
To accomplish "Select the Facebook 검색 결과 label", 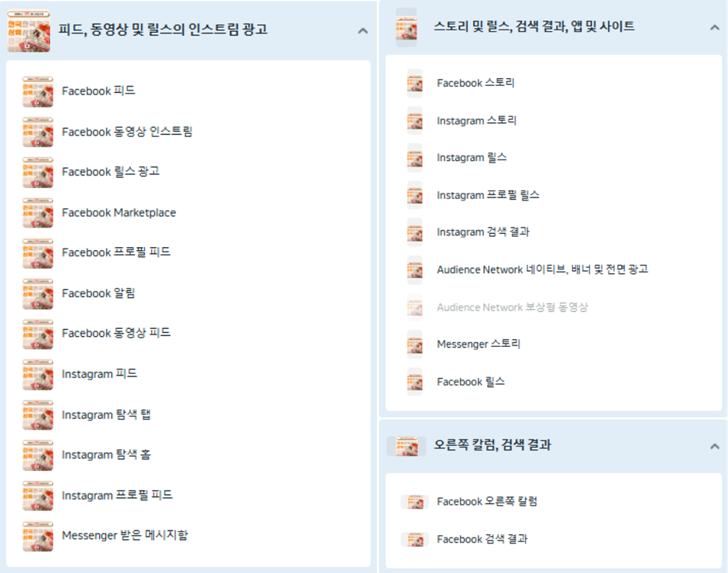I will pyautogui.click(x=482, y=539).
